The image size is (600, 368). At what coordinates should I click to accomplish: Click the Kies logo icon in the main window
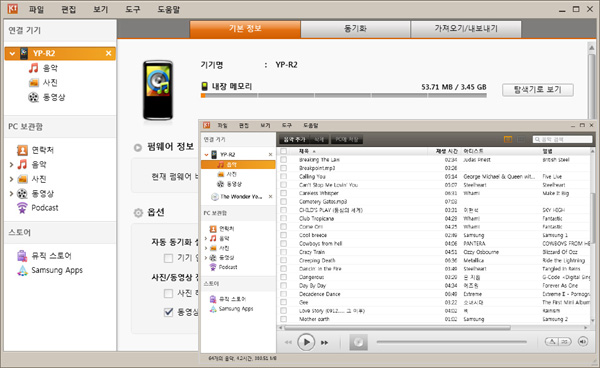click(x=13, y=9)
